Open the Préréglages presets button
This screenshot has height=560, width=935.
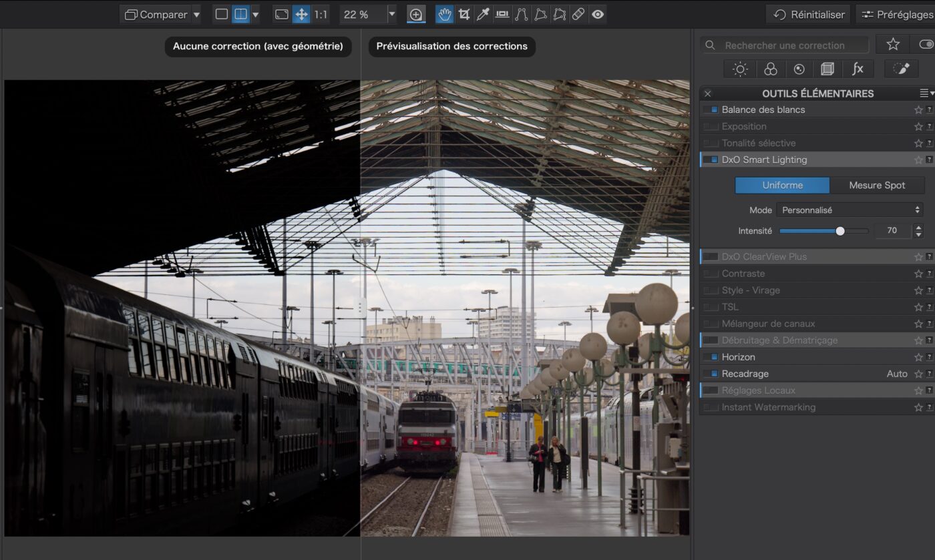(896, 14)
